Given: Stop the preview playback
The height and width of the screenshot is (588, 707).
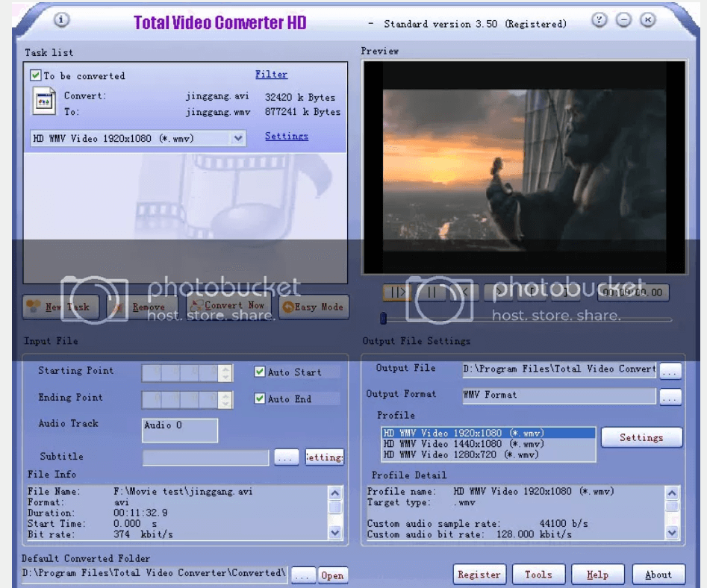Looking at the screenshot, I should tap(464, 293).
